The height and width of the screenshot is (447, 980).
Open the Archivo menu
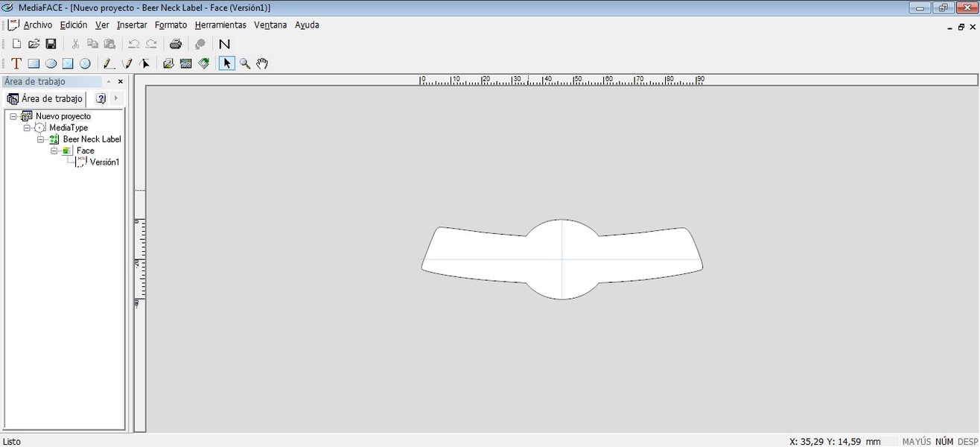(37, 25)
